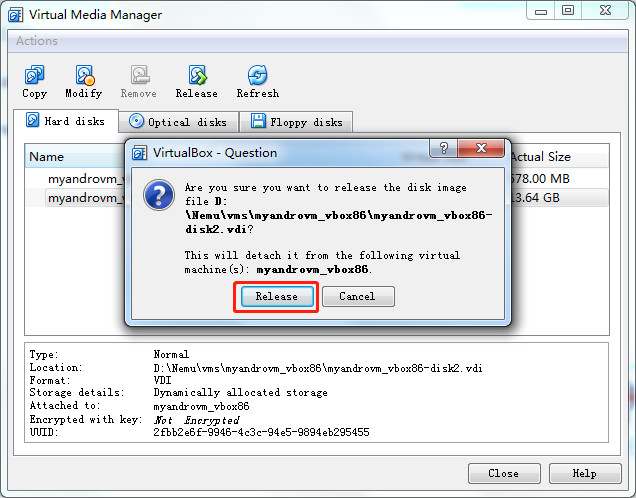
Task: Click the Virtual Media Manager title icon
Action: (x=15, y=15)
